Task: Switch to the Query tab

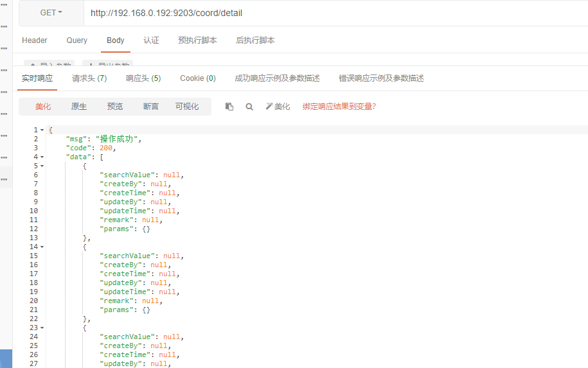Action: pos(77,40)
